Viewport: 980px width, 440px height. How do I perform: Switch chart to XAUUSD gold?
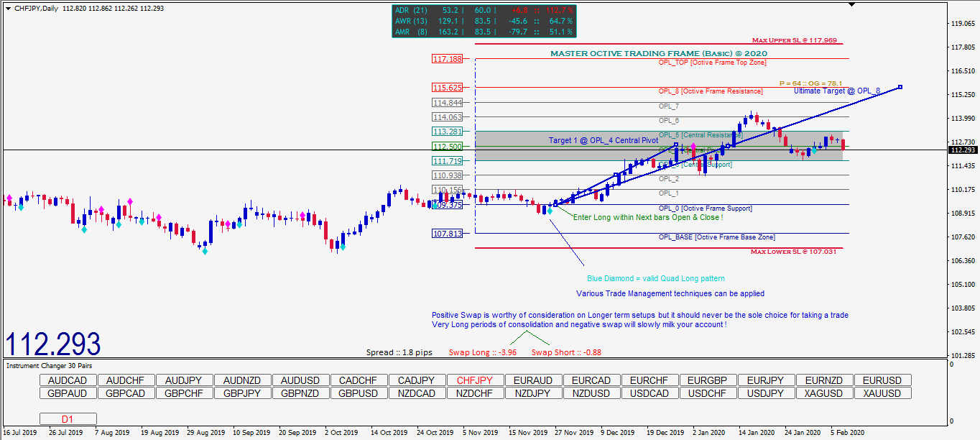[x=882, y=393]
